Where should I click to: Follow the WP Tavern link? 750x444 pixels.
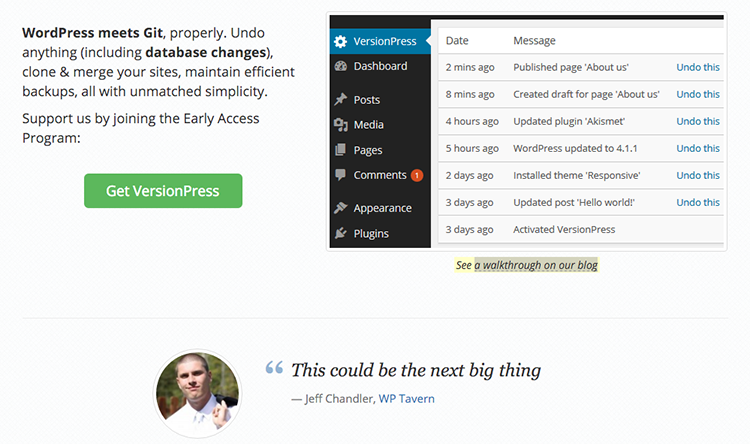point(406,398)
